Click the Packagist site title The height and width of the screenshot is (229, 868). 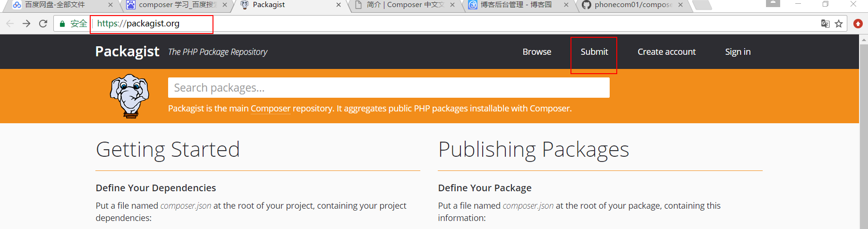[x=127, y=51]
